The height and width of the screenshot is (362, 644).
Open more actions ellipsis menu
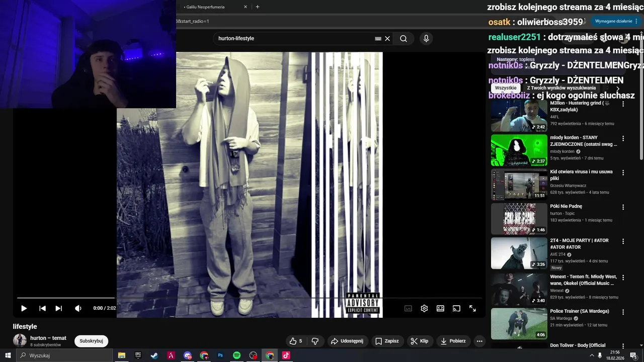click(479, 341)
